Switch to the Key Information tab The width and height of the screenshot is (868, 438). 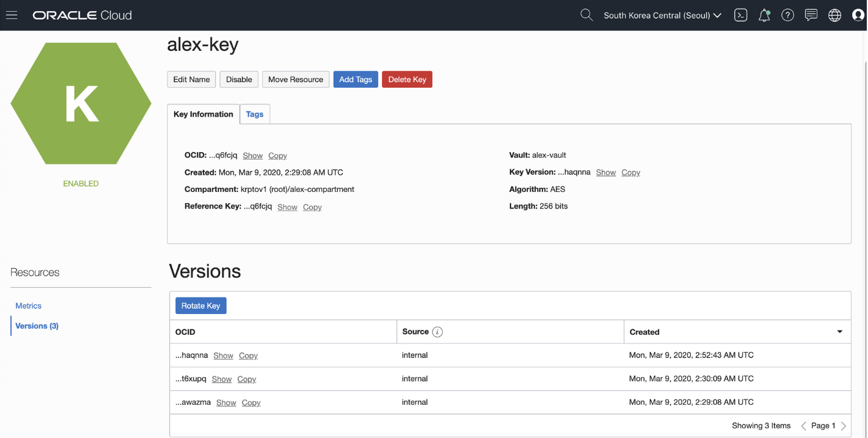(204, 114)
